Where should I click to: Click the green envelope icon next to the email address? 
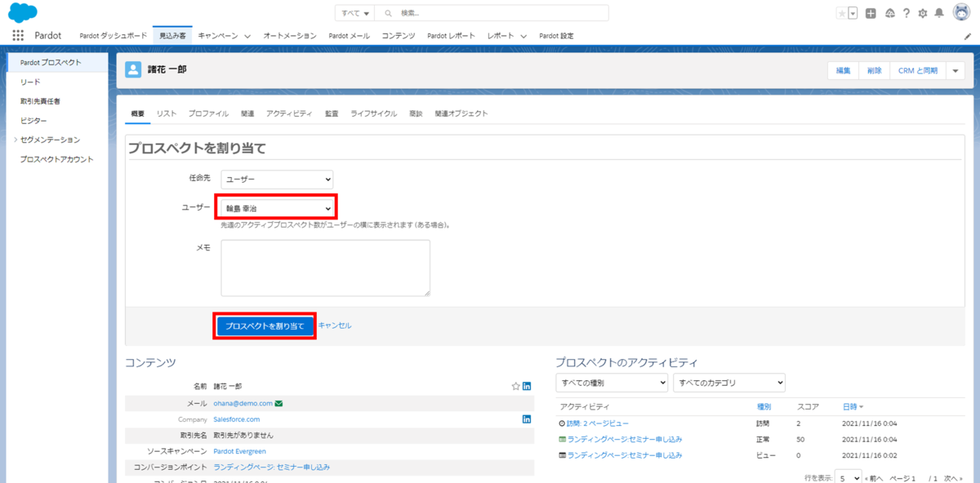(x=278, y=403)
